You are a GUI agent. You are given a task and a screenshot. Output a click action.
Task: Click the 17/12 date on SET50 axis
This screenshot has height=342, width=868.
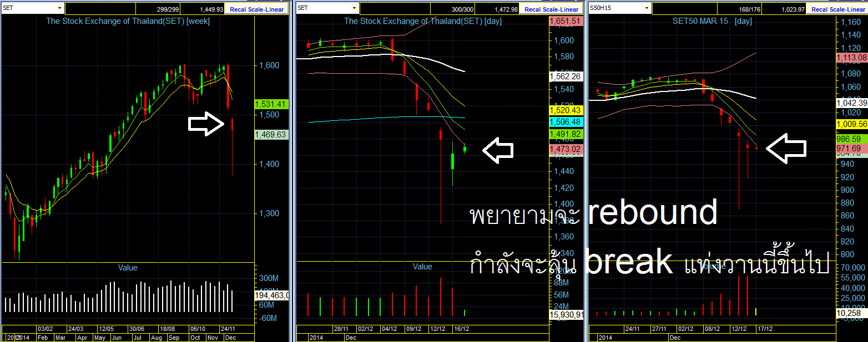765,329
